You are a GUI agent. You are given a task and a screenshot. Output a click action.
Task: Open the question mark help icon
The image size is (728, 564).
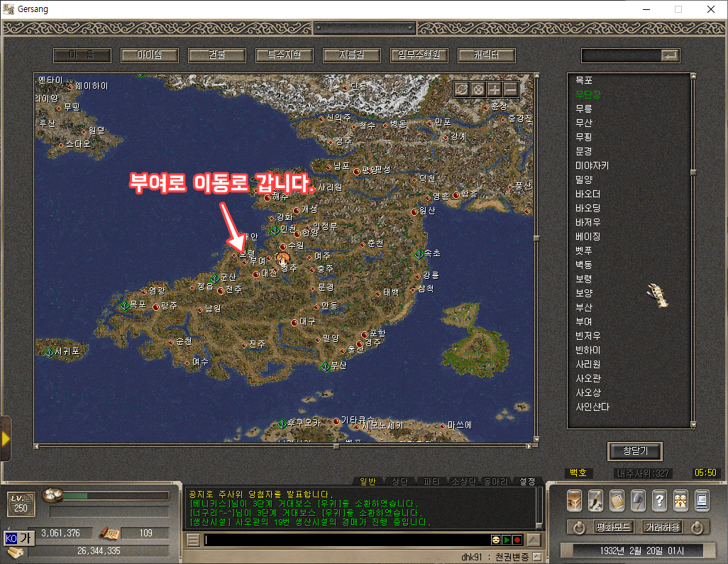[659, 501]
